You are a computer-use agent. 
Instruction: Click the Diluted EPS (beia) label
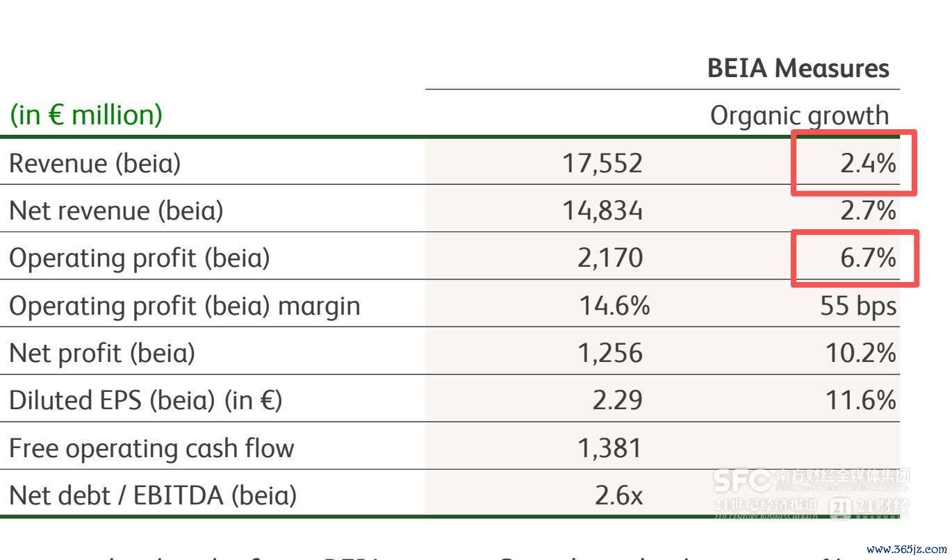click(145, 400)
